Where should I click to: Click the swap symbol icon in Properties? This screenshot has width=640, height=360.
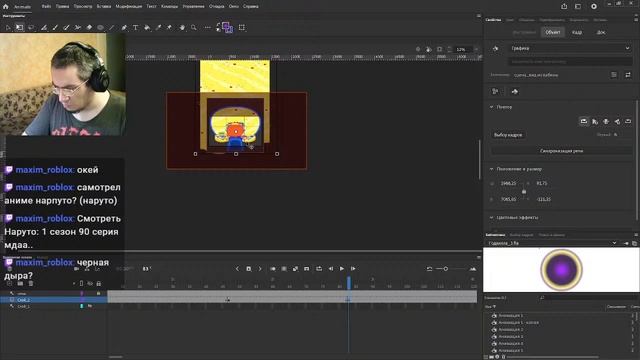[628, 75]
